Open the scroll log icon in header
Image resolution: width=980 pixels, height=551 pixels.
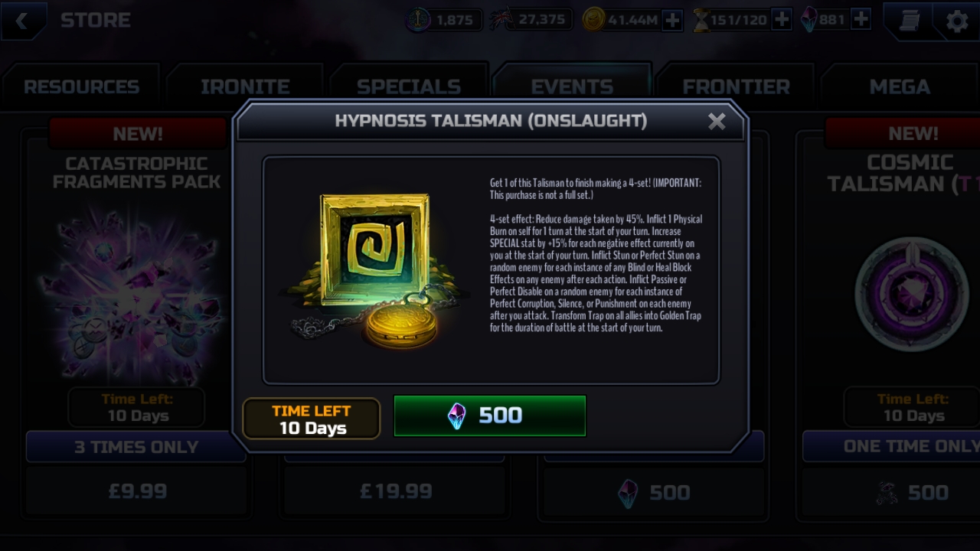(909, 21)
